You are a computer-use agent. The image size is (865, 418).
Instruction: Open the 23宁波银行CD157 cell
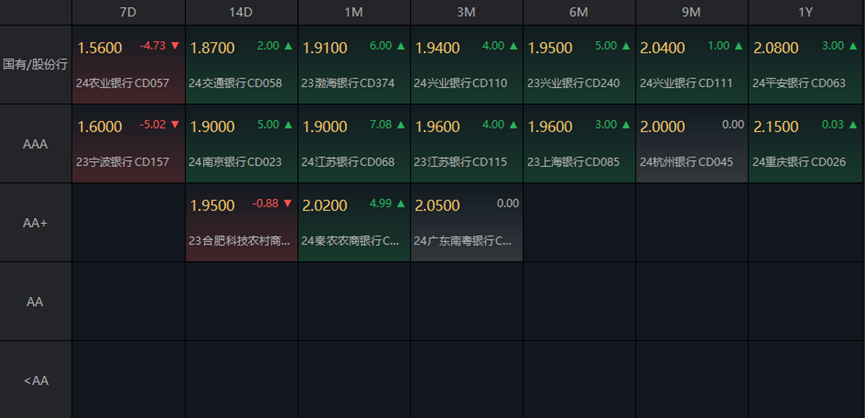coord(129,143)
